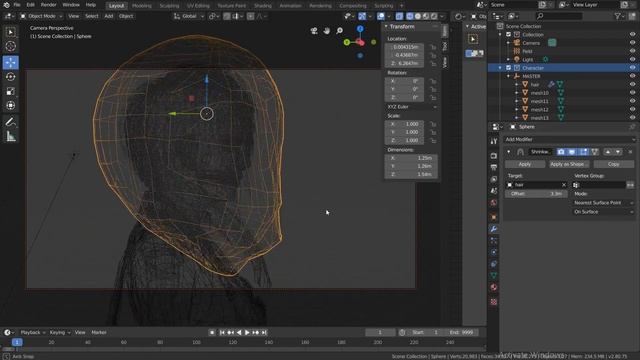Open the Edit menu
The height and width of the screenshot is (360, 640).
(x=31, y=5)
